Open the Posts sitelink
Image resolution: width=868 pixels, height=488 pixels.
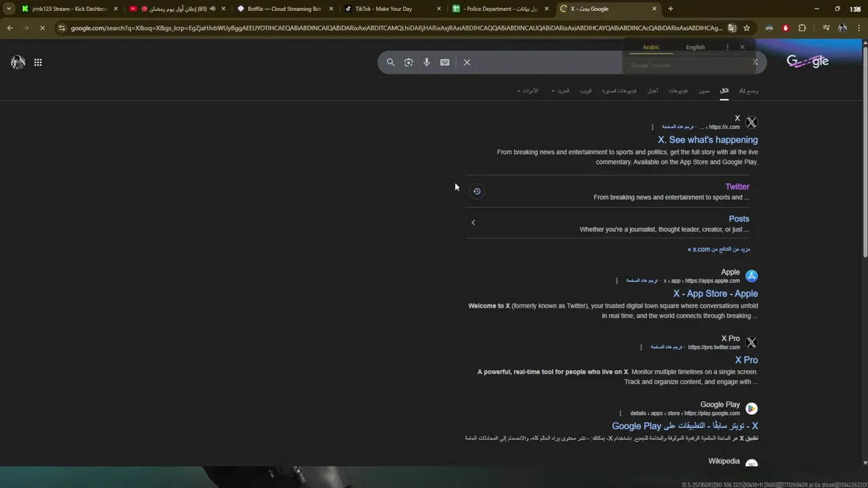(x=739, y=219)
